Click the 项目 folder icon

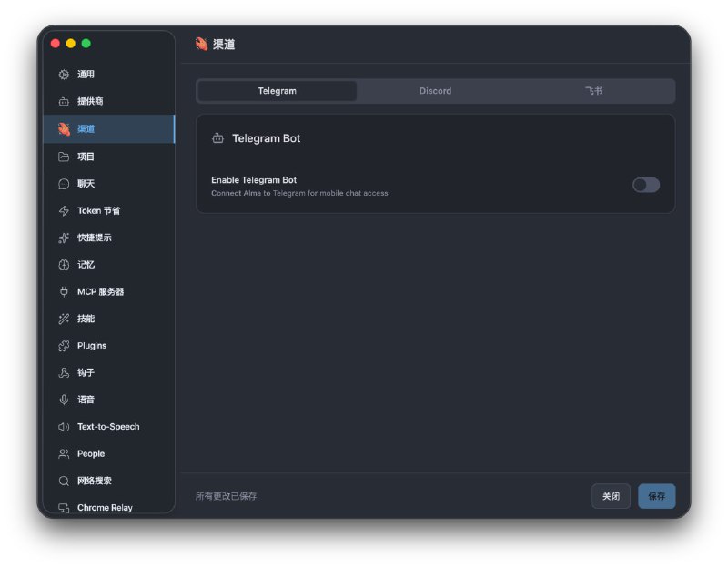64,156
